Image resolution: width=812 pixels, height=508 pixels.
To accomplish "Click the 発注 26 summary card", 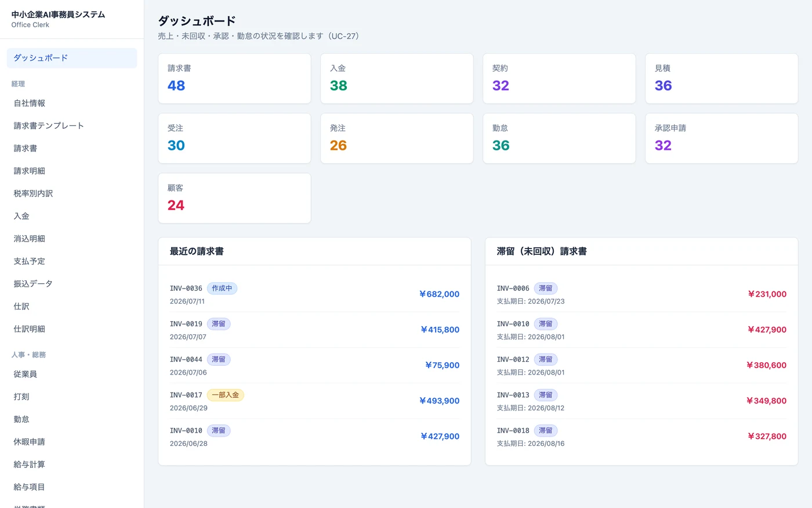I will click(x=397, y=138).
